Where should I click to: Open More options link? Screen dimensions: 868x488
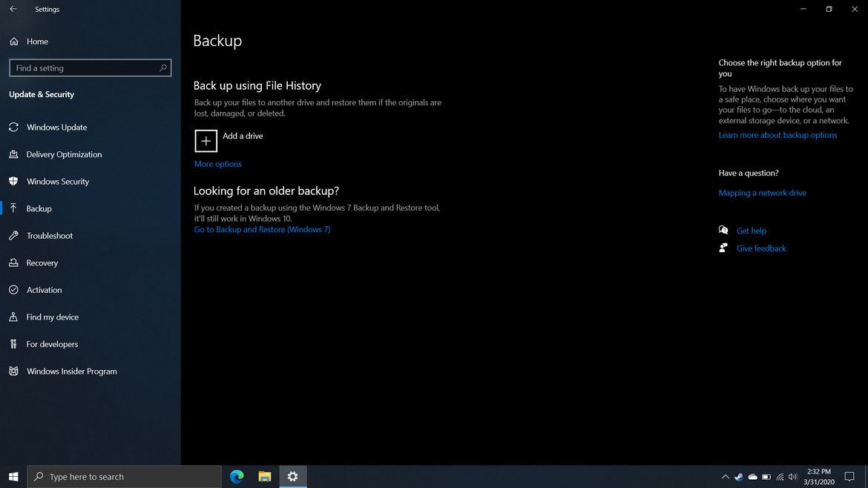[x=217, y=164]
